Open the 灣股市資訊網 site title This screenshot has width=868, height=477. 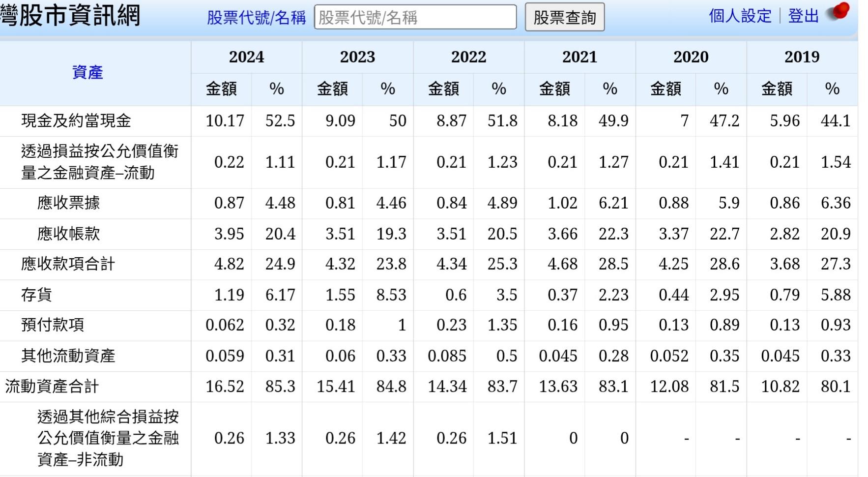(x=70, y=15)
